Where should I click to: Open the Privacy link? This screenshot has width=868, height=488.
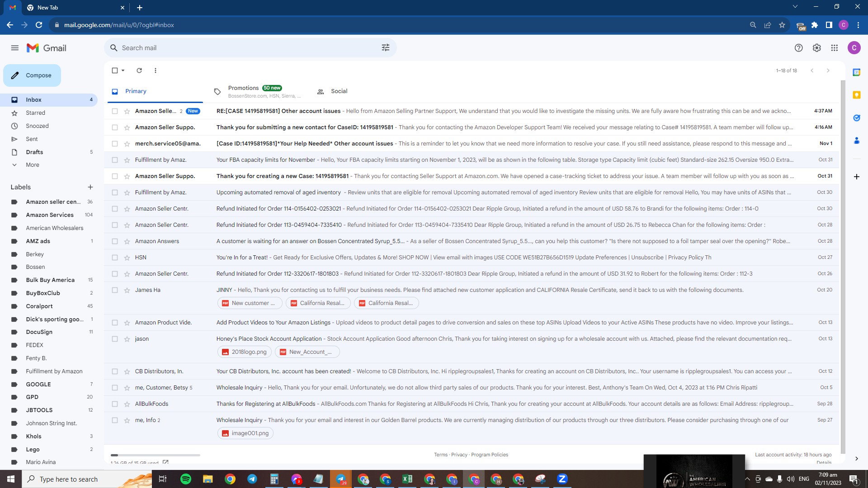click(459, 455)
